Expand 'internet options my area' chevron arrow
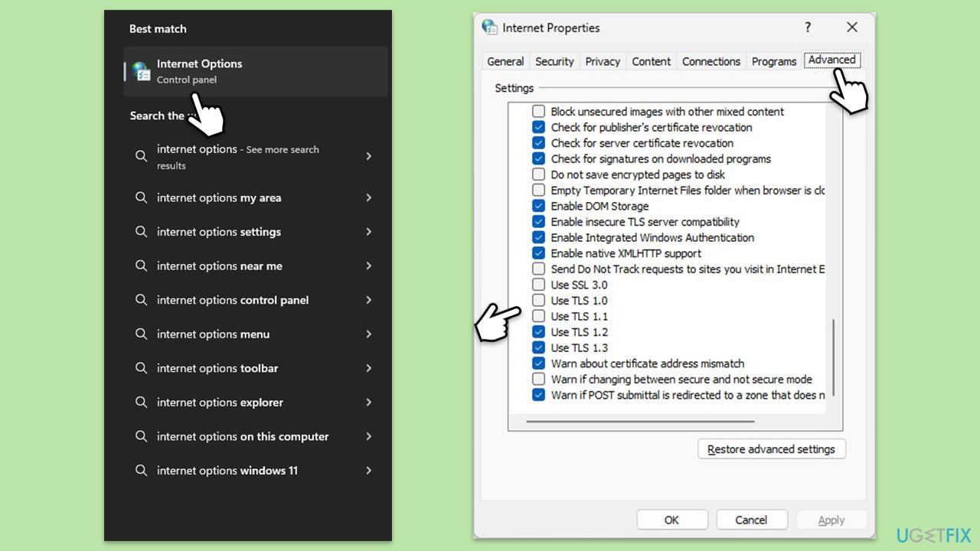The height and width of the screenshot is (551, 980). (x=368, y=197)
